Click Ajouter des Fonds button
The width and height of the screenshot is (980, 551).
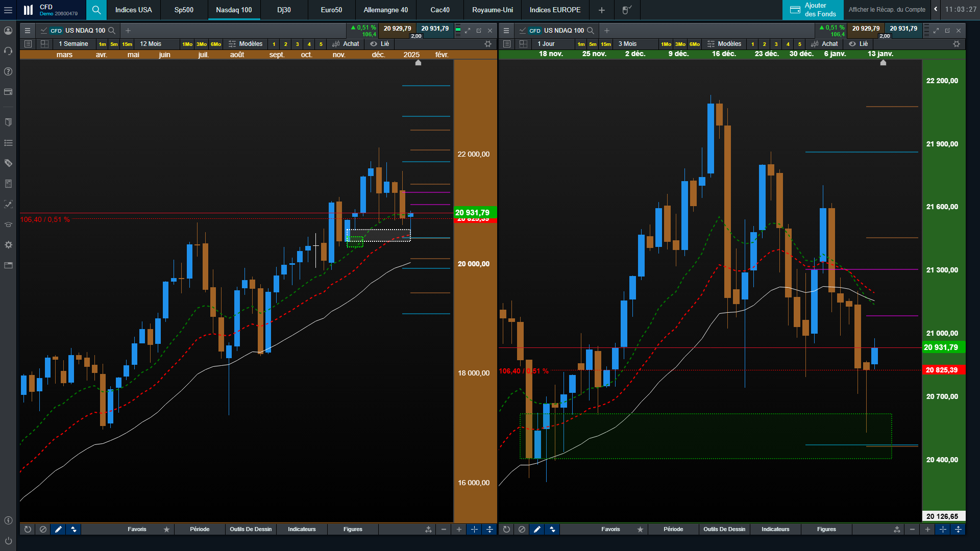coord(813,10)
